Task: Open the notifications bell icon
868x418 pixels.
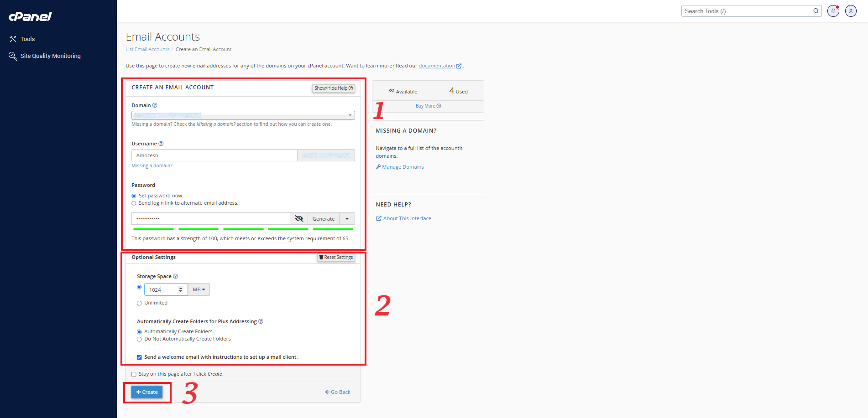Action: click(833, 11)
